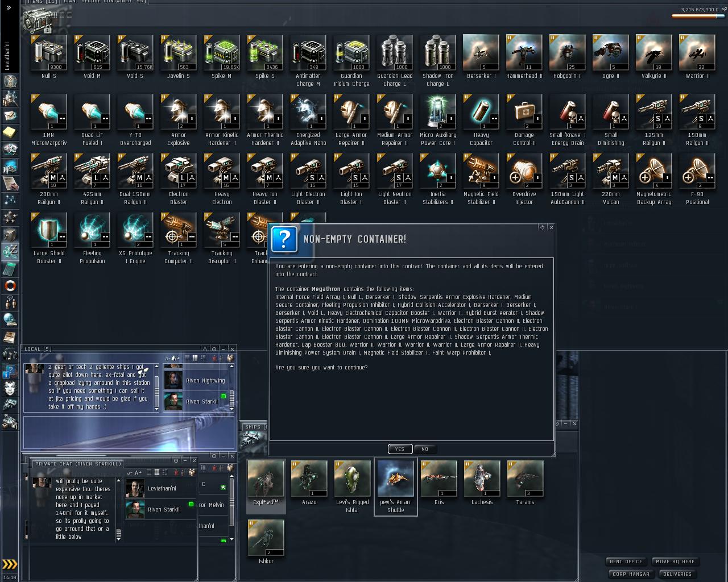Click the Rent Office button
Screen dimensions: 728x582
(626, 562)
